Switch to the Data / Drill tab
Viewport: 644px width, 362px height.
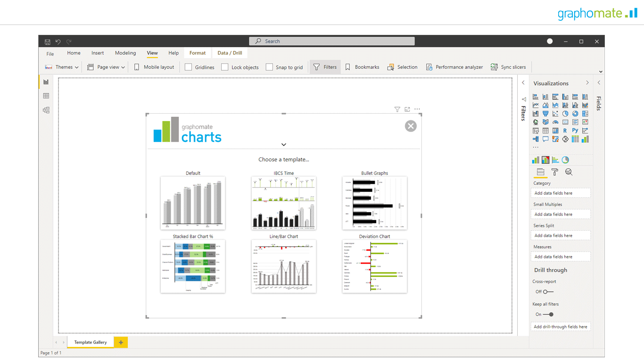click(230, 53)
